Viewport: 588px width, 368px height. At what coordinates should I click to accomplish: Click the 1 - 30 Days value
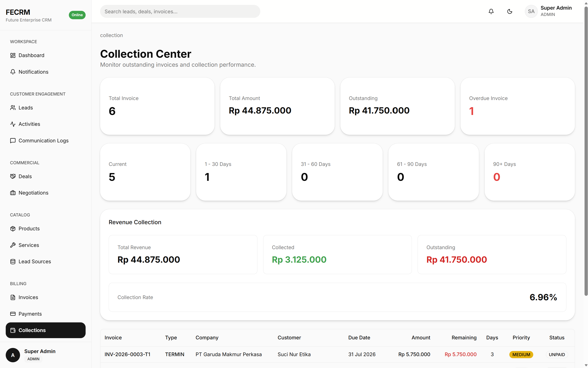(x=207, y=177)
